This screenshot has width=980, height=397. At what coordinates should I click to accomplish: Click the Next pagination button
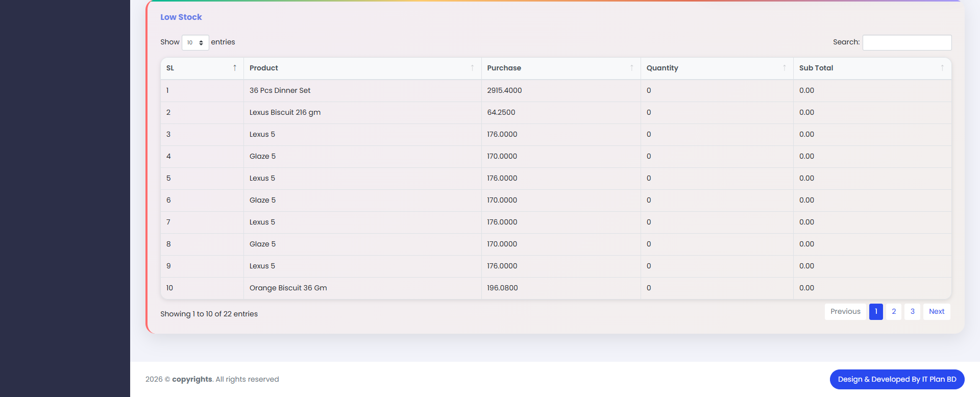coord(936,311)
